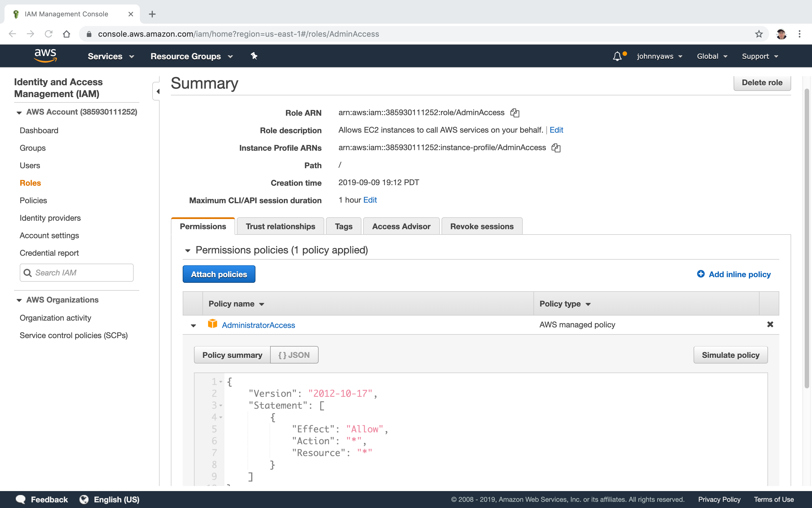Open the Support dropdown menu
The width and height of the screenshot is (812, 508).
pos(760,56)
